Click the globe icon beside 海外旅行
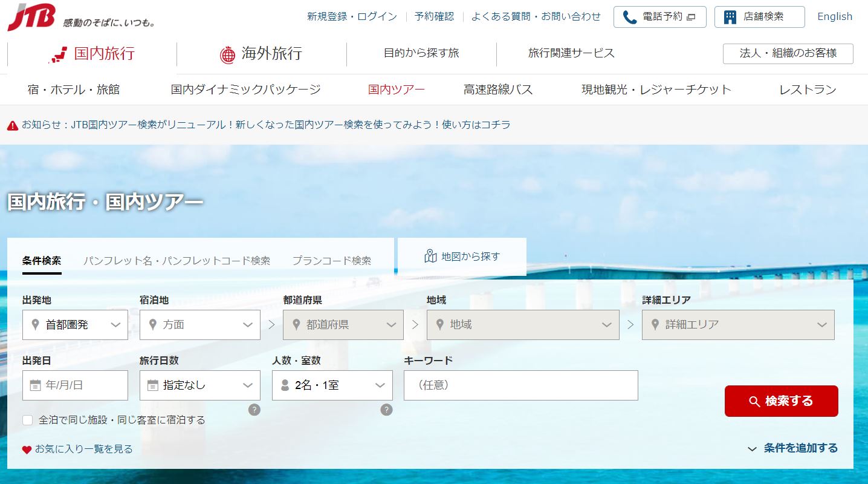Viewport: 868px width, 484px height. [x=228, y=53]
